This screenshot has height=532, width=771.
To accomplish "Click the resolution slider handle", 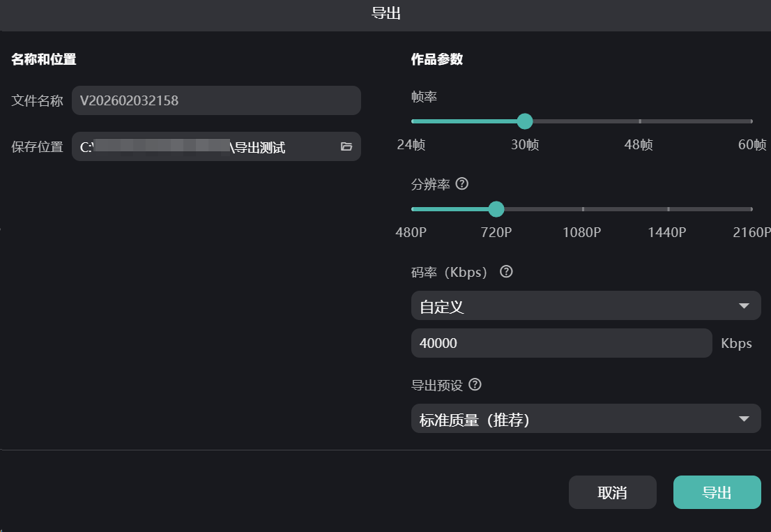I will tap(496, 209).
